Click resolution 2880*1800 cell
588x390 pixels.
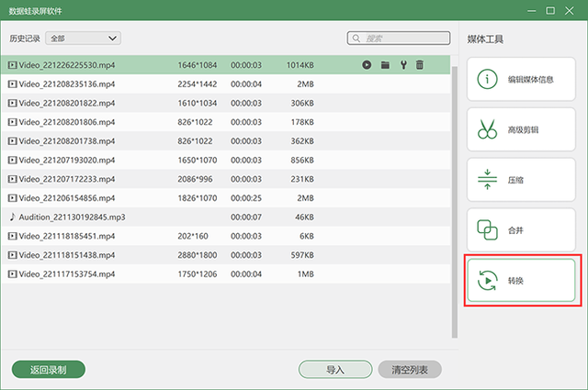198,255
